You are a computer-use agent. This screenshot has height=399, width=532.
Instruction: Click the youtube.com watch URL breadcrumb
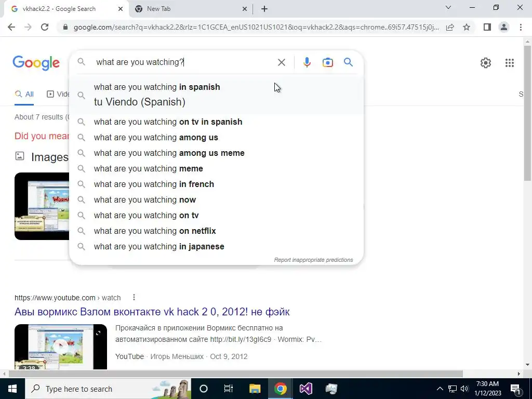tap(68, 298)
